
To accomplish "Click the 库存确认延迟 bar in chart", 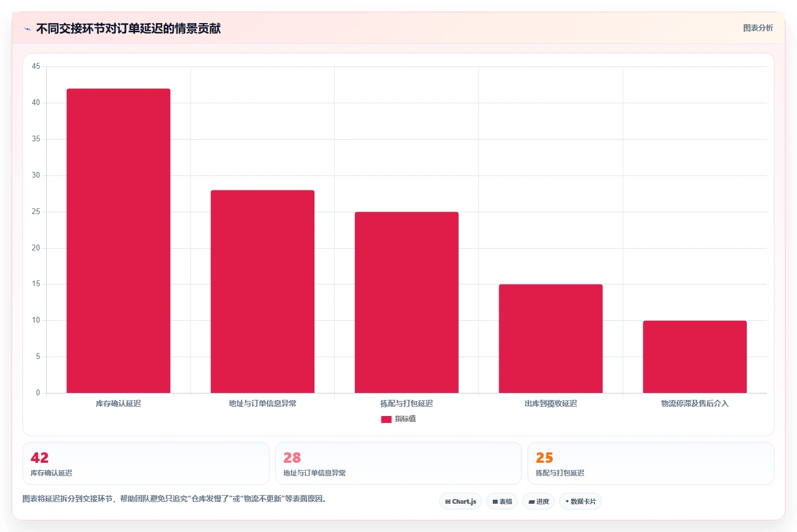I will (x=118, y=241).
